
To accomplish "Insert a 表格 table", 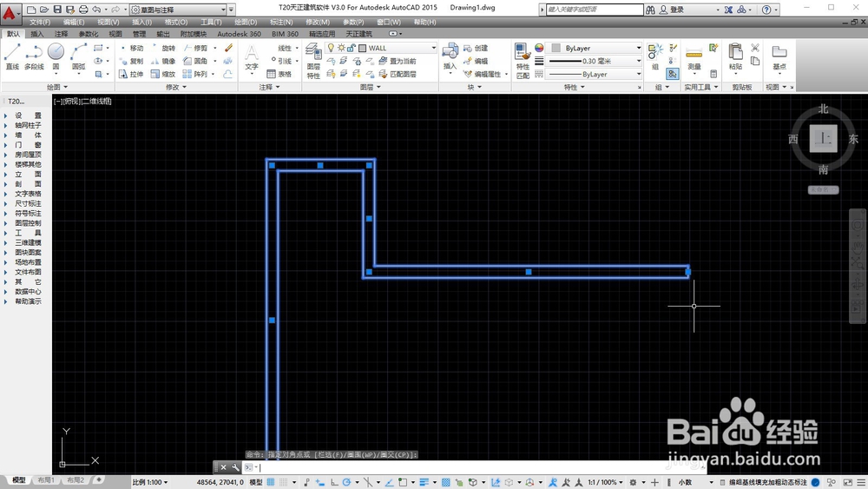I will point(279,74).
